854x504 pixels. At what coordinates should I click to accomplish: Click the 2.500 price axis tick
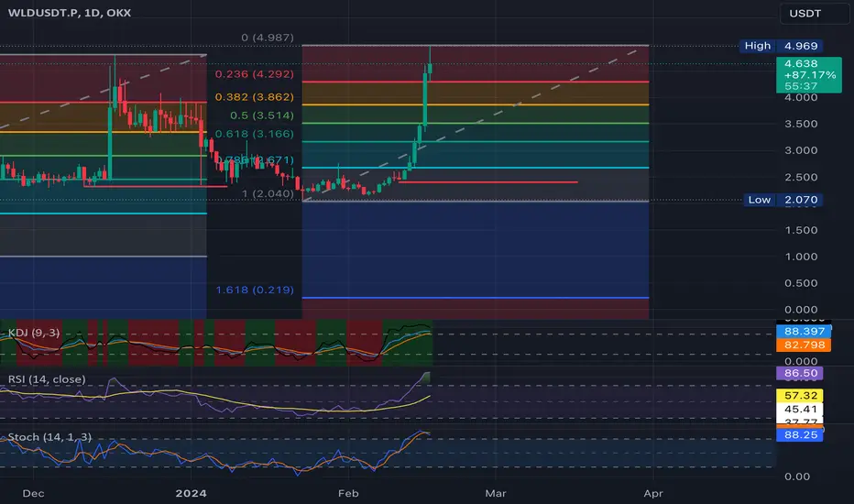pos(801,177)
